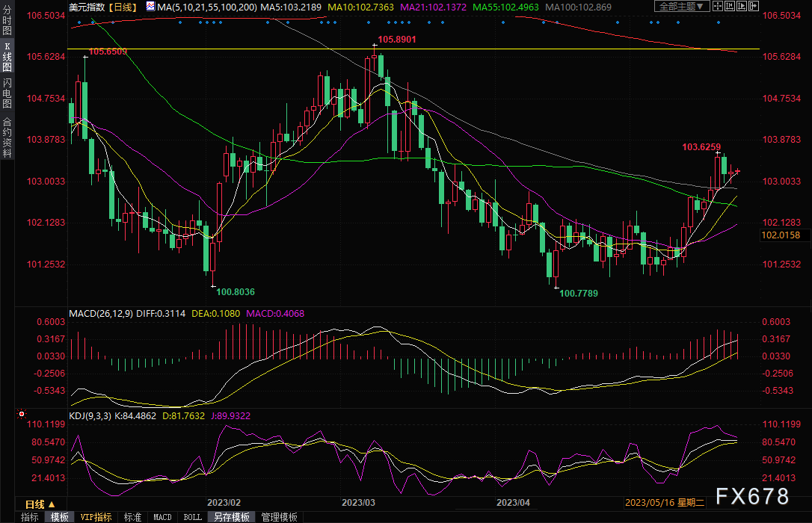Click the 管理模板 button

click(x=277, y=517)
